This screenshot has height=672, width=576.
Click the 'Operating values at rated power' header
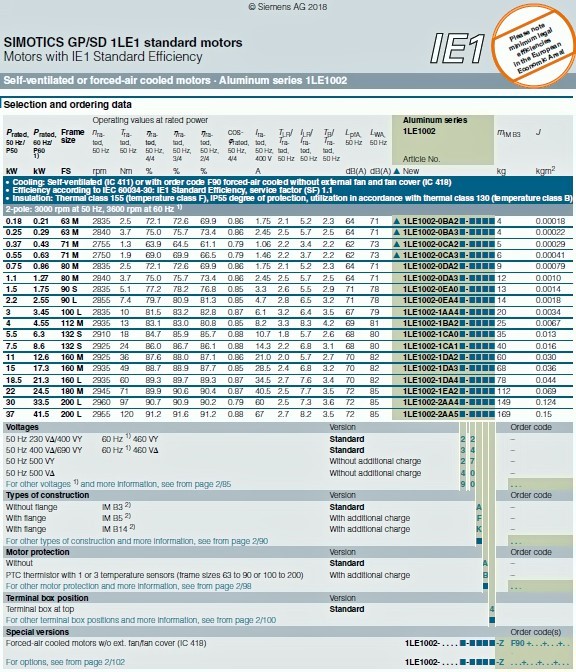(150, 120)
